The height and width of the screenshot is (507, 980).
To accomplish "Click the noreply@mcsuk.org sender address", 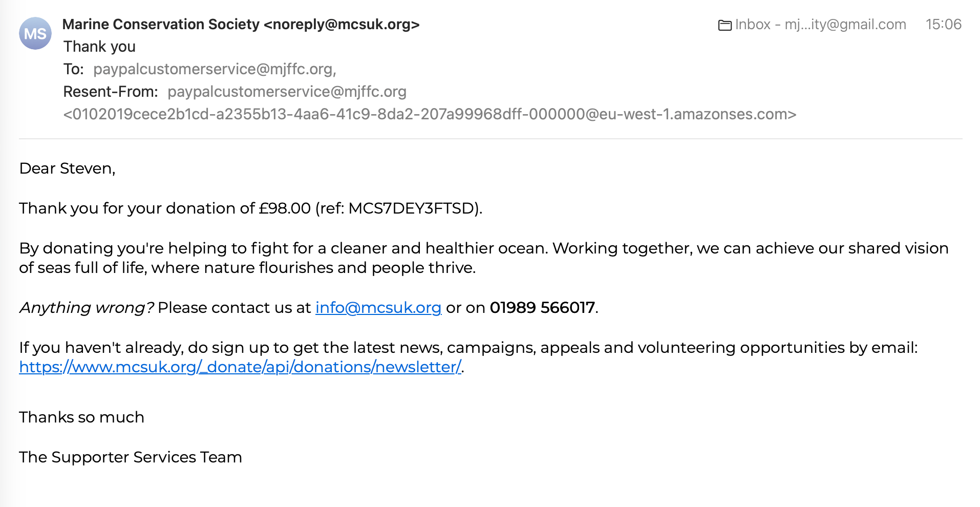I will [x=342, y=24].
